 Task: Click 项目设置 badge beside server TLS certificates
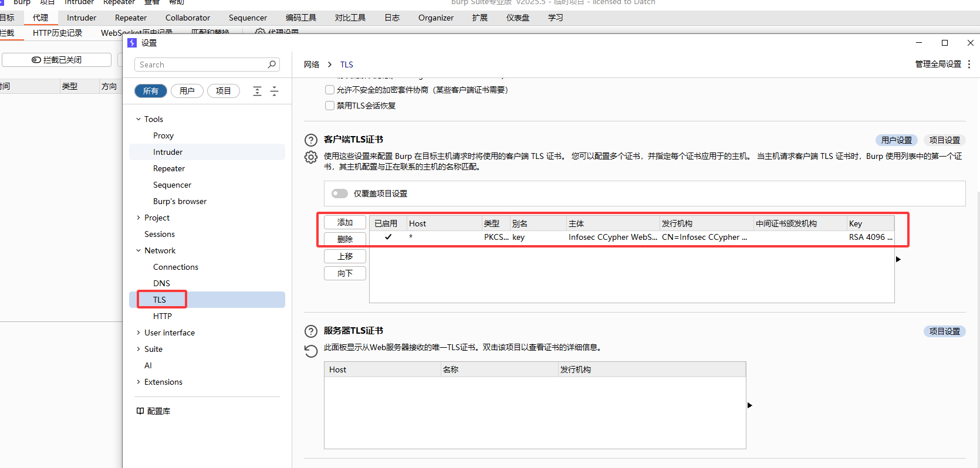(x=945, y=331)
